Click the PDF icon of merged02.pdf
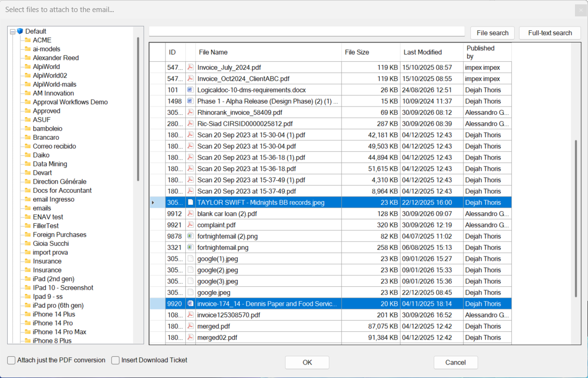 tap(190, 337)
